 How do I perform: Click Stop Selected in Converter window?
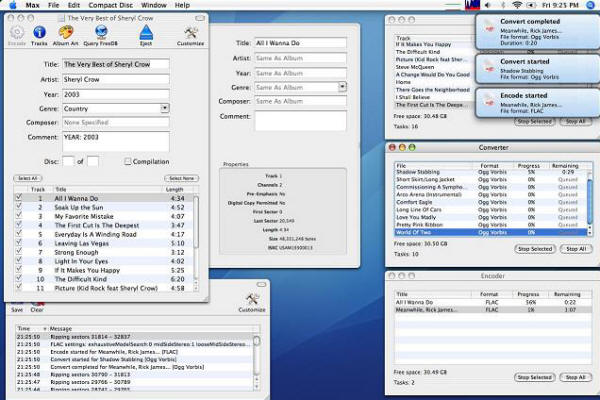coord(535,249)
